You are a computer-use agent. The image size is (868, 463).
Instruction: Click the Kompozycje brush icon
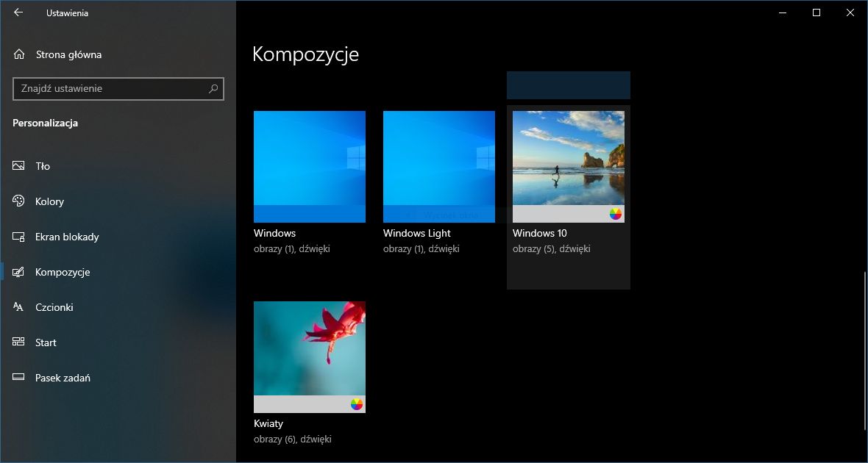18,272
